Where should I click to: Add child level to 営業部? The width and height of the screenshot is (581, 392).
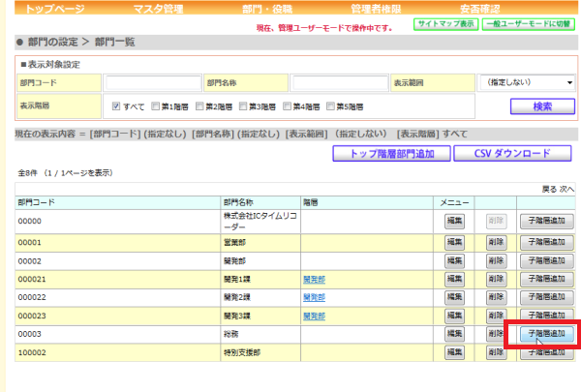[546, 242]
